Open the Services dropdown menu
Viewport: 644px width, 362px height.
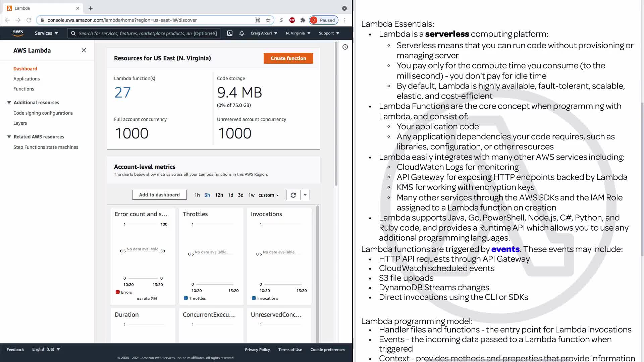tap(46, 33)
